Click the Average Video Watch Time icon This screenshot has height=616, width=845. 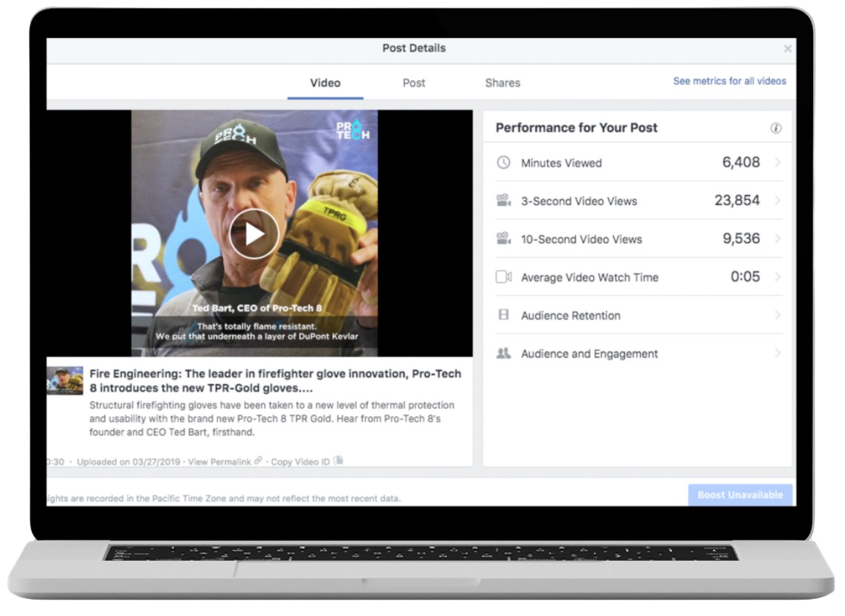pos(503,277)
